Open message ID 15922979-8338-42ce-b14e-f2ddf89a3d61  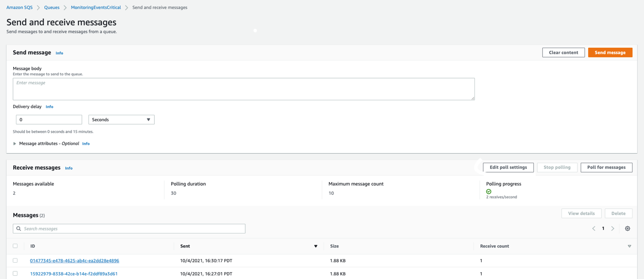pos(74,274)
